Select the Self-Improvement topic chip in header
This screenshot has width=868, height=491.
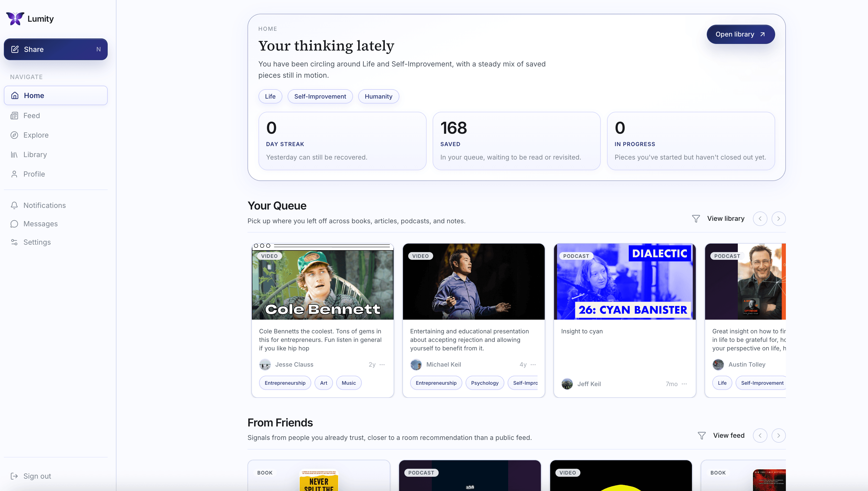pos(320,96)
